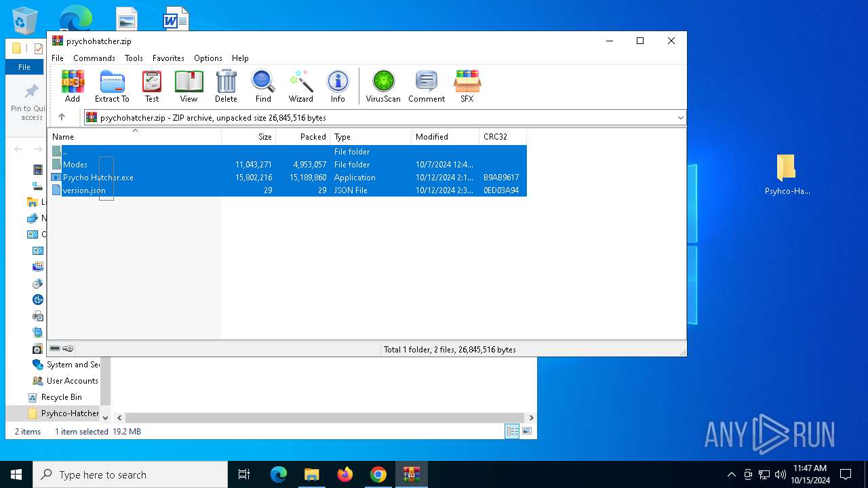Switch Explorer to large icons view
The image size is (868, 488).
(527, 431)
